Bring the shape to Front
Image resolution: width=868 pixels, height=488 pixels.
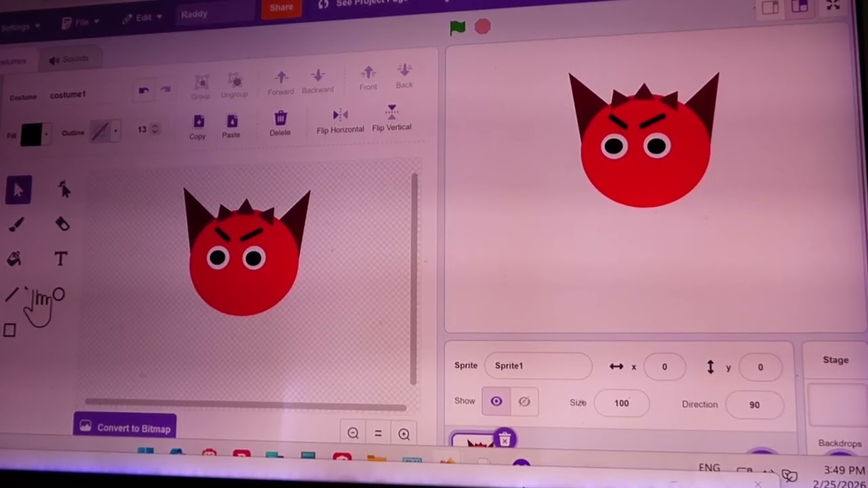[368, 77]
